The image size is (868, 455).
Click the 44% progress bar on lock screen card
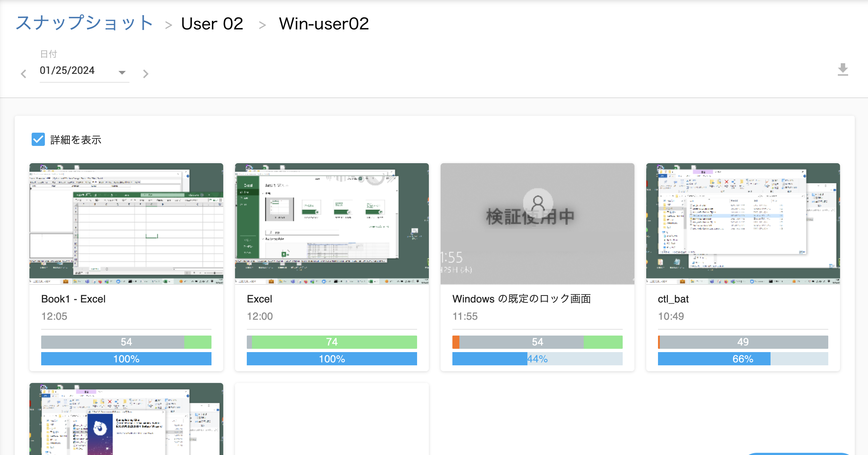click(537, 359)
